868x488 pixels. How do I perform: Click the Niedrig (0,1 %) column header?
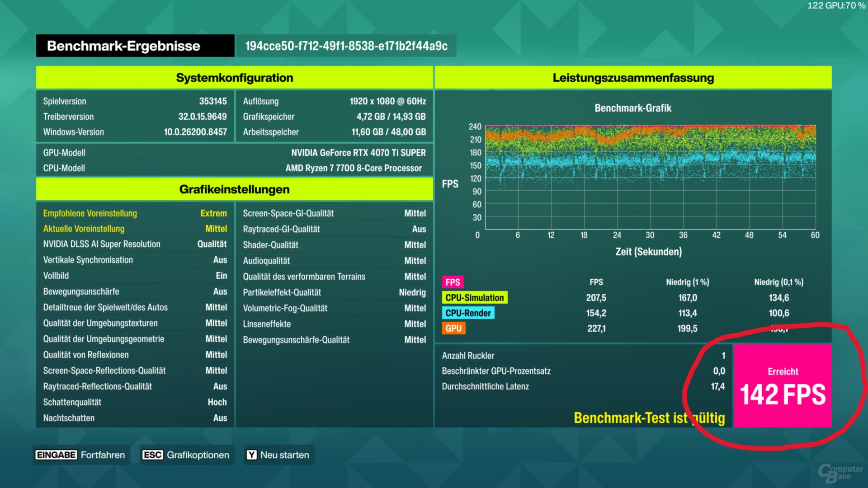click(x=778, y=282)
